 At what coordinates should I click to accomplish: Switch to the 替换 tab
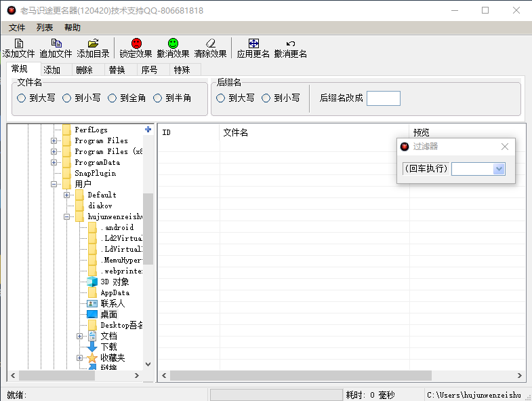[117, 70]
